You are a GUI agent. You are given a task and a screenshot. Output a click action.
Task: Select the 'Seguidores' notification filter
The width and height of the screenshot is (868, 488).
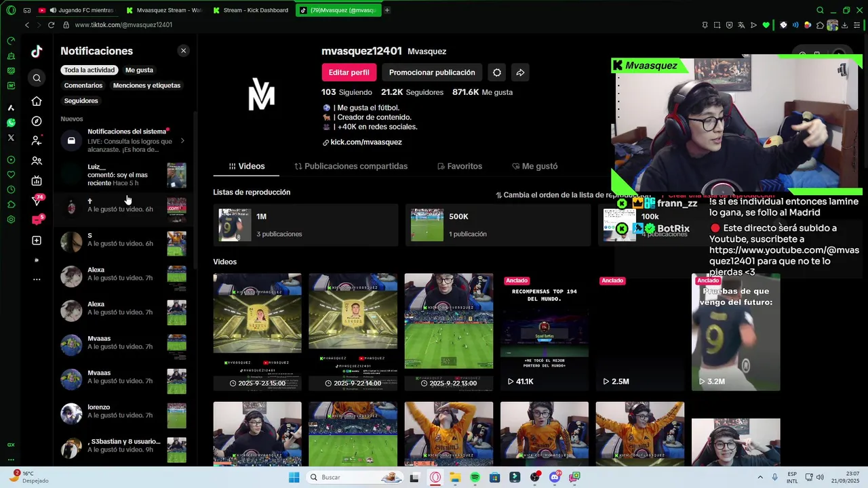(x=81, y=101)
